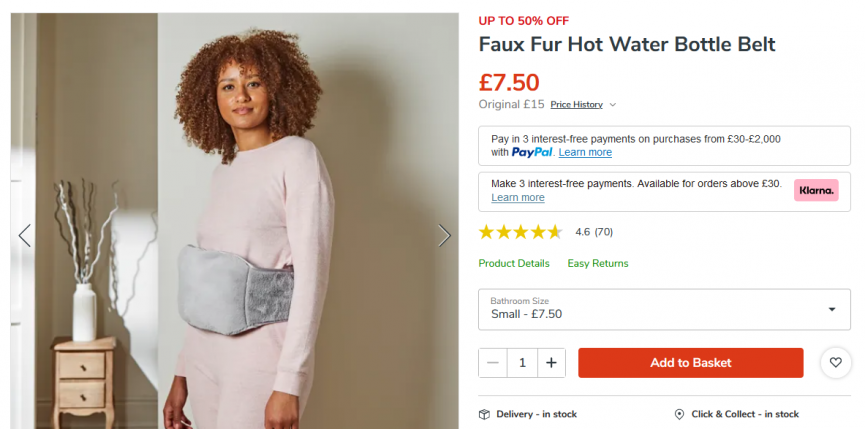
Task: Click the dropdown arrow in size selector
Action: (x=832, y=309)
